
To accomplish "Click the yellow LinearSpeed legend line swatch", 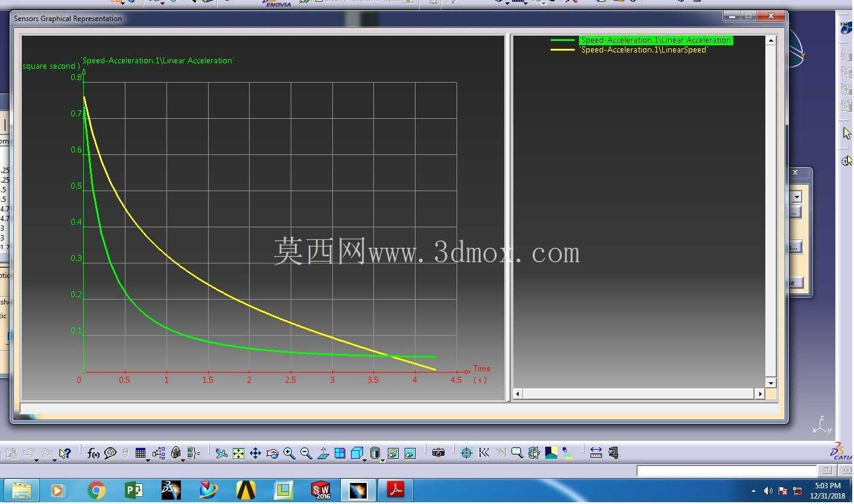I will (x=563, y=49).
